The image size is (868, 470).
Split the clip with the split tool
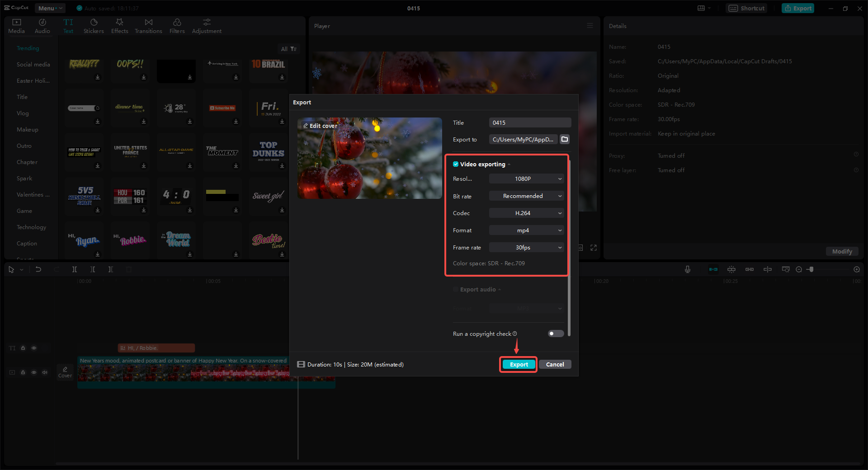pyautogui.click(x=75, y=269)
